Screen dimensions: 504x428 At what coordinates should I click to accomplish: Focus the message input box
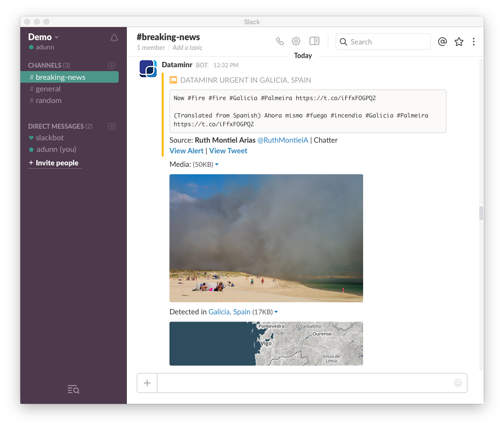click(302, 383)
